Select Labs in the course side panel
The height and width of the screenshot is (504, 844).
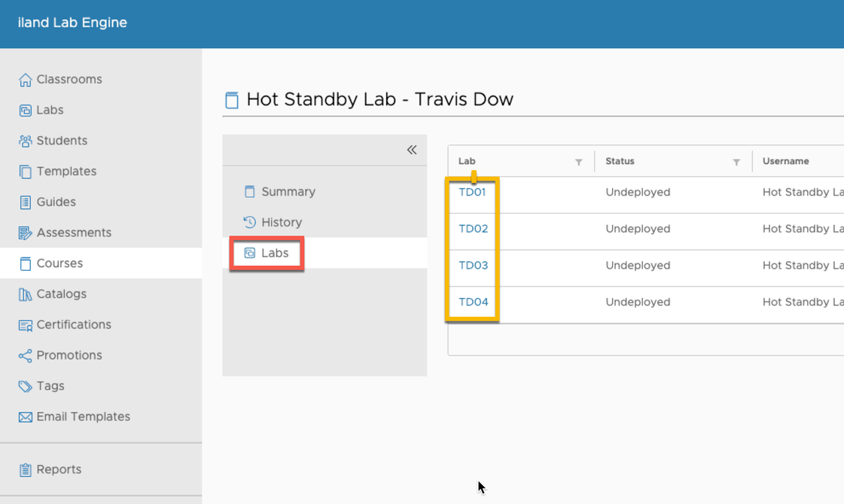pos(274,254)
